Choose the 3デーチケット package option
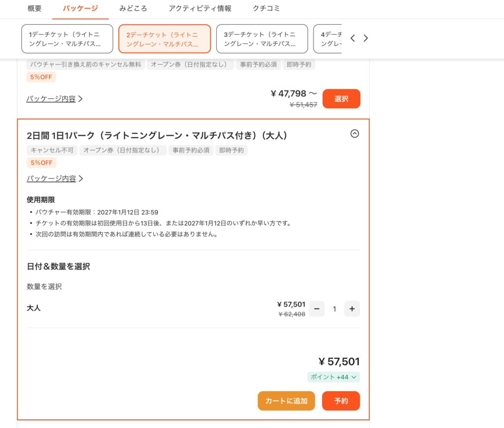Viewport: 504px width, 428px height. click(262, 39)
